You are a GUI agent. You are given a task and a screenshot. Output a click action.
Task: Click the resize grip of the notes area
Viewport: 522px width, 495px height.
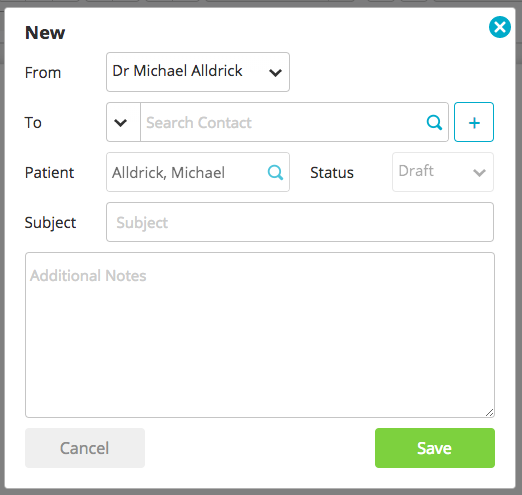click(x=489, y=413)
